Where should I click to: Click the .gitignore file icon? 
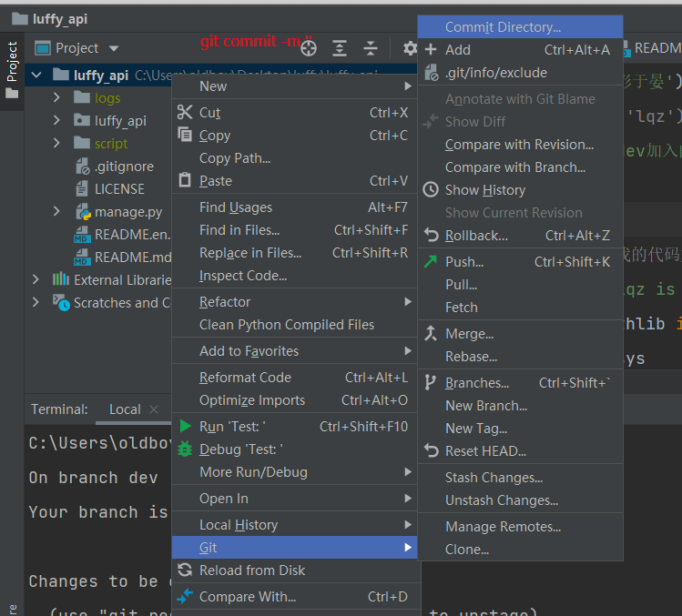point(83,167)
